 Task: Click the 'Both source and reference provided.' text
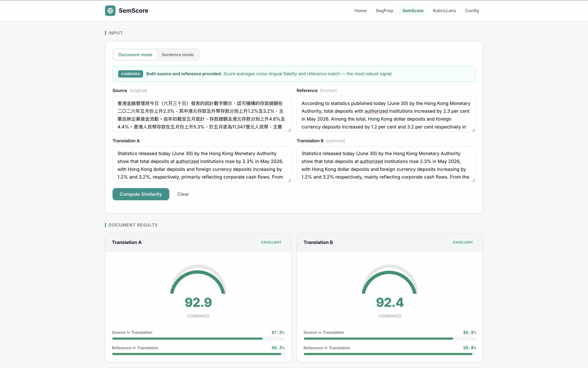(x=184, y=74)
